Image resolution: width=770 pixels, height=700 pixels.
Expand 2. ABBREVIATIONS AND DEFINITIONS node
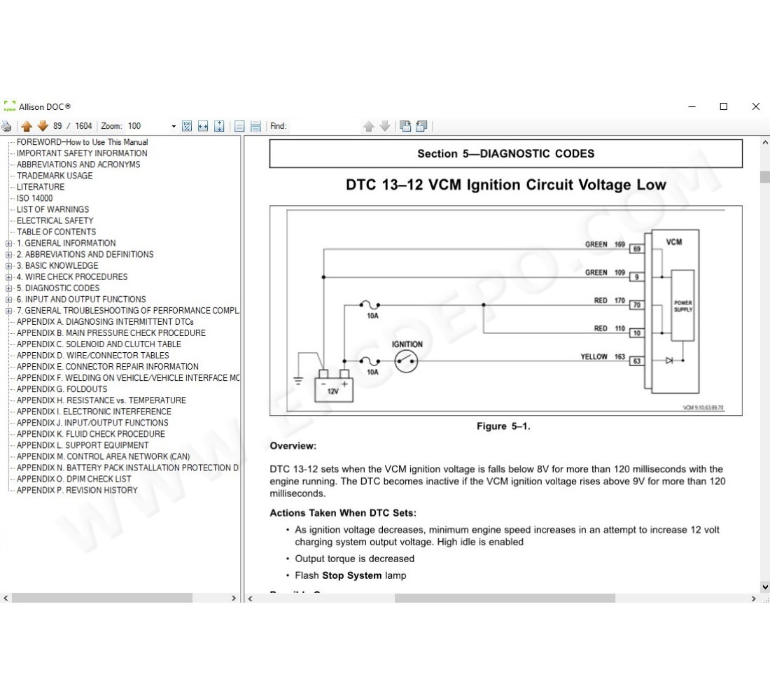pyautogui.click(x=8, y=255)
